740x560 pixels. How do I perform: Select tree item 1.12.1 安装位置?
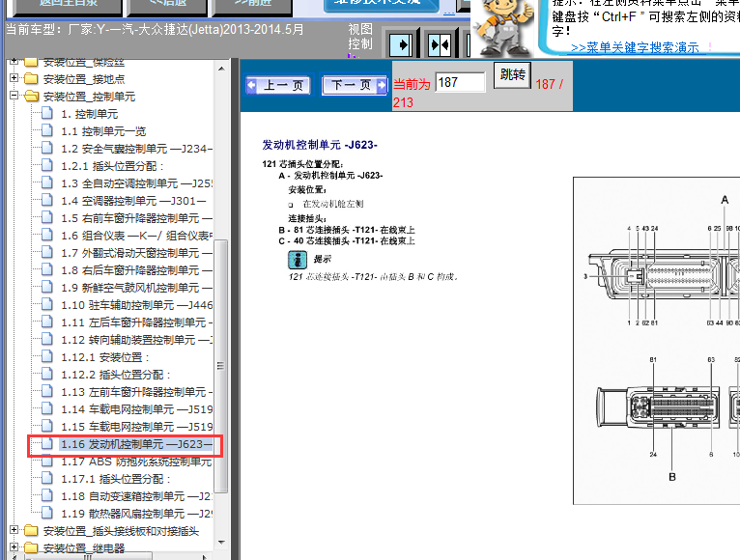coord(104,357)
